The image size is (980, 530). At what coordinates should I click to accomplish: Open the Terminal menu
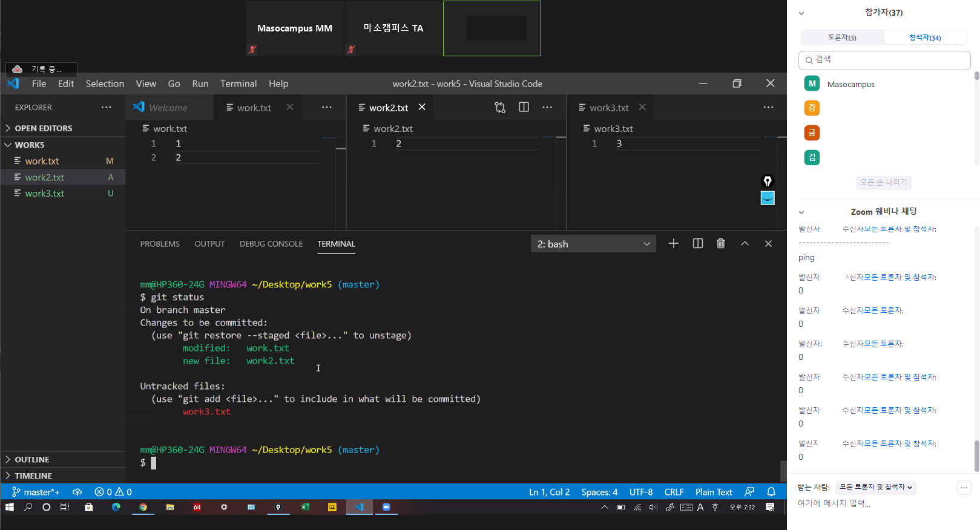[x=238, y=84]
